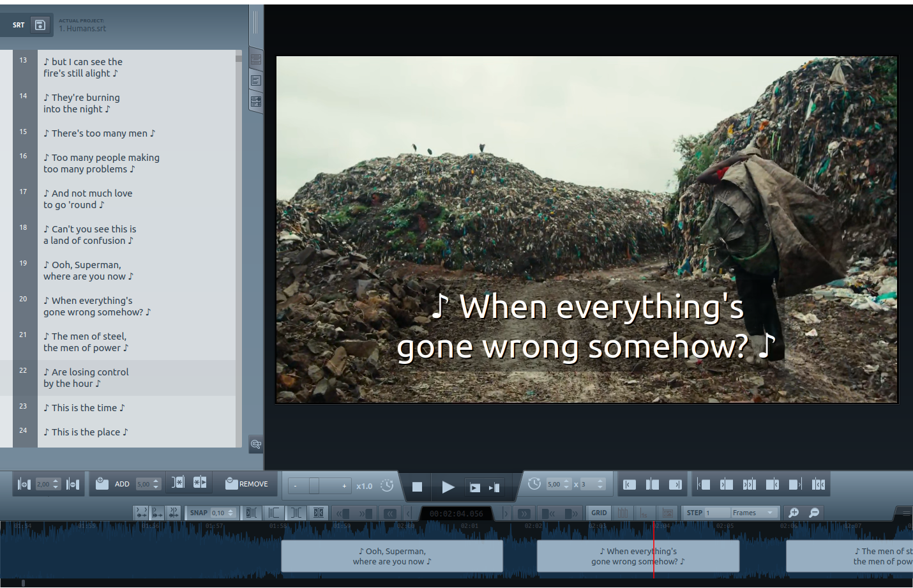
Task: Click the set-start-to-cursor icon with left bracket arrow
Action: click(x=630, y=485)
